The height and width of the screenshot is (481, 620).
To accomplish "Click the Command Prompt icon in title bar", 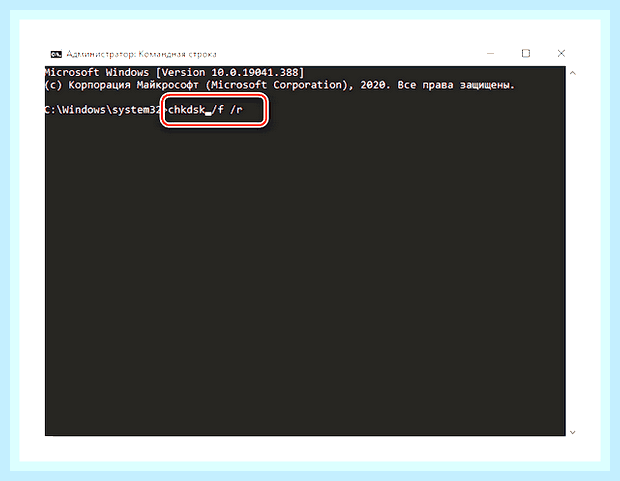I will (56, 54).
